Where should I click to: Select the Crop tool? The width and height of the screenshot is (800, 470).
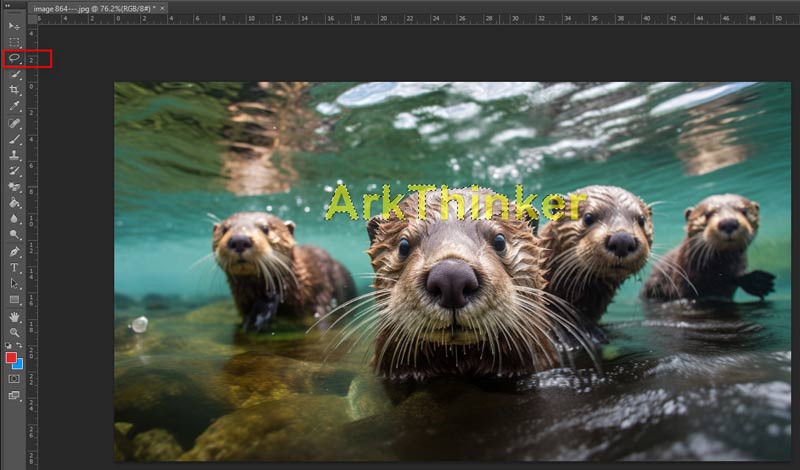coord(14,90)
